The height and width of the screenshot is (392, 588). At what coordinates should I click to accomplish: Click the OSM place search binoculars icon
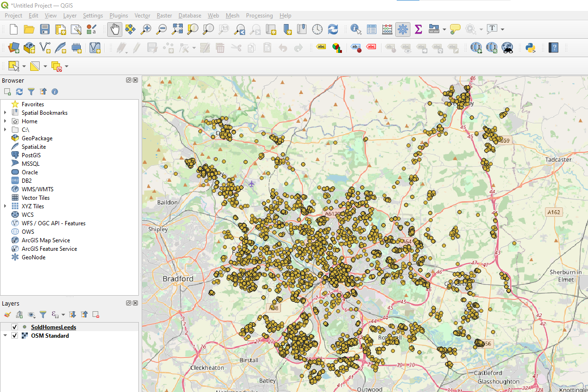pos(508,47)
